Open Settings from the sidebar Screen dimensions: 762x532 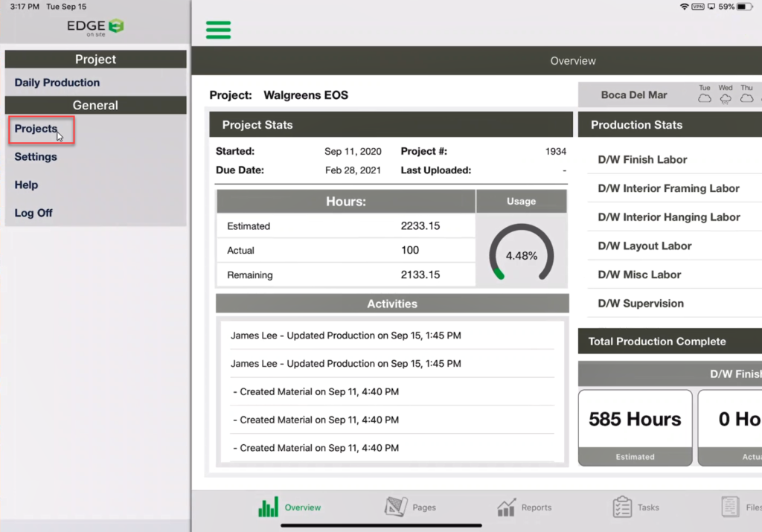[x=36, y=157]
